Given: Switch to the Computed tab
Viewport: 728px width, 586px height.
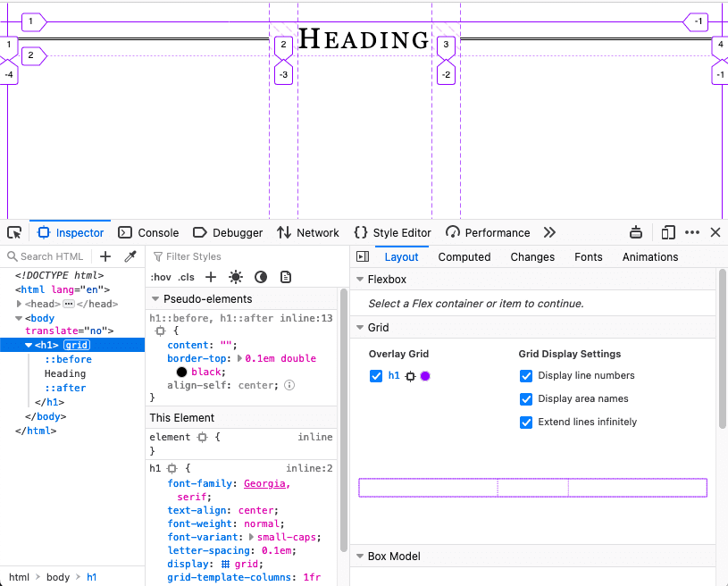Looking at the screenshot, I should tap(464, 257).
